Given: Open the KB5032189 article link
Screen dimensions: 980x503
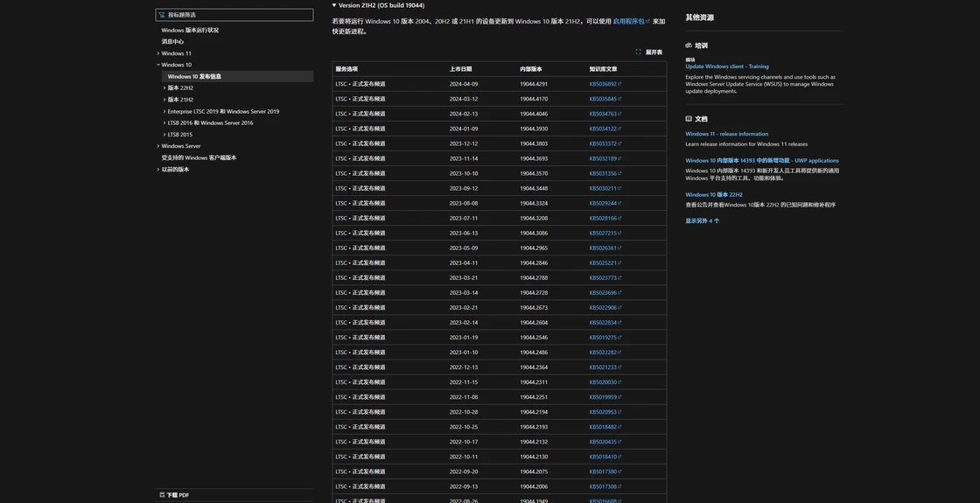Looking at the screenshot, I should (x=605, y=158).
